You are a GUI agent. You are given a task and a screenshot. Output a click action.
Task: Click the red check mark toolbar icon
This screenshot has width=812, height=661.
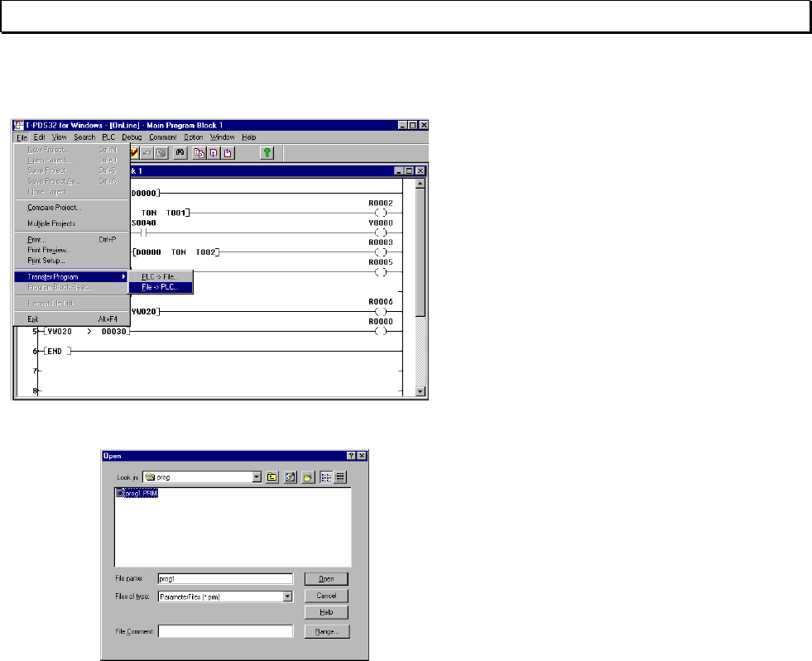point(134,153)
